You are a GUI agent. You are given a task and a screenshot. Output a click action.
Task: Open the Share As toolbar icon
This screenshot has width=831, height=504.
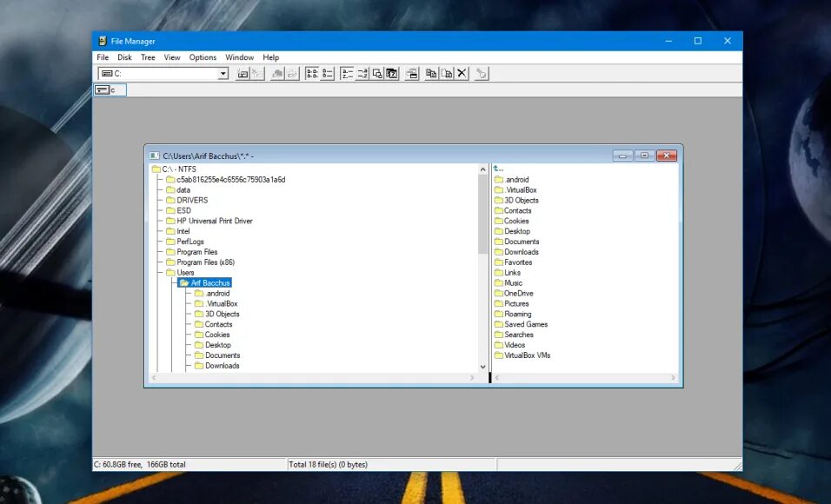pyautogui.click(x=279, y=73)
